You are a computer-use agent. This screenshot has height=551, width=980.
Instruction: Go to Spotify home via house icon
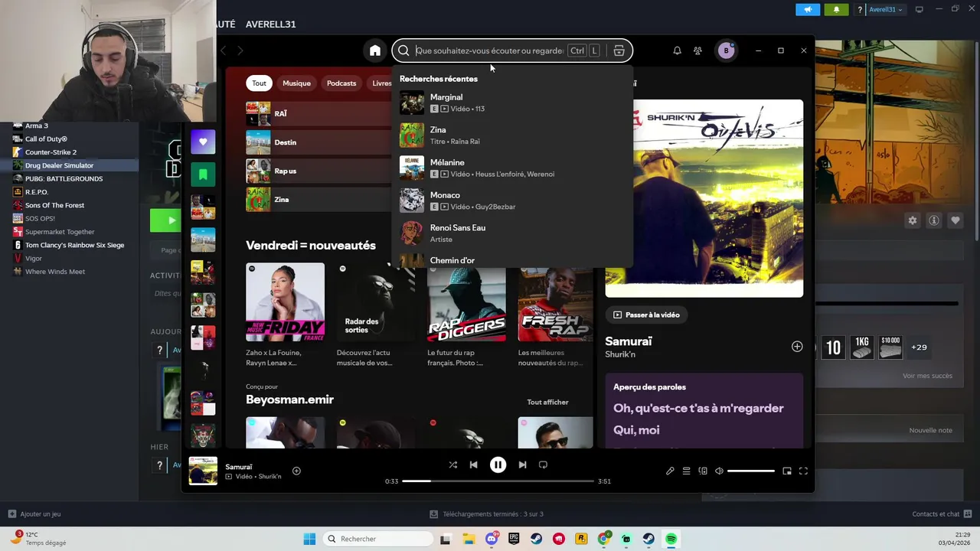pyautogui.click(x=375, y=51)
